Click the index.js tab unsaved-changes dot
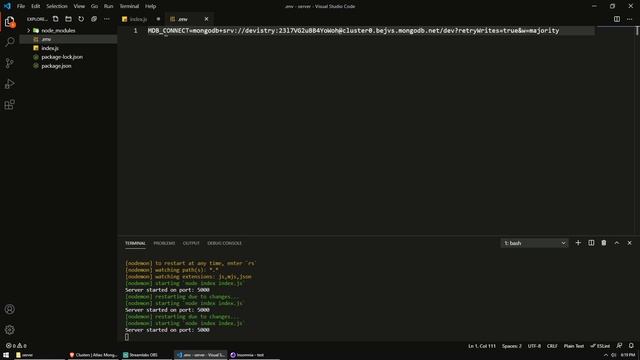640x360 pixels. 158,19
